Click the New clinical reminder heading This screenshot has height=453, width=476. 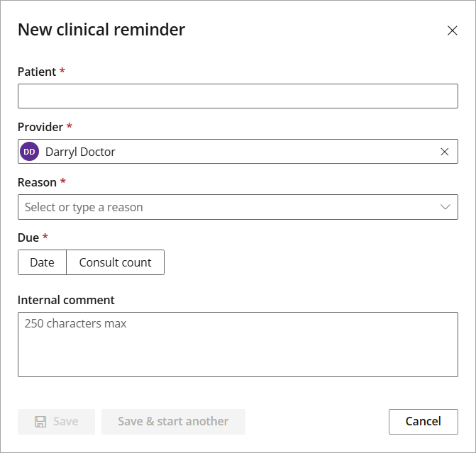click(101, 30)
